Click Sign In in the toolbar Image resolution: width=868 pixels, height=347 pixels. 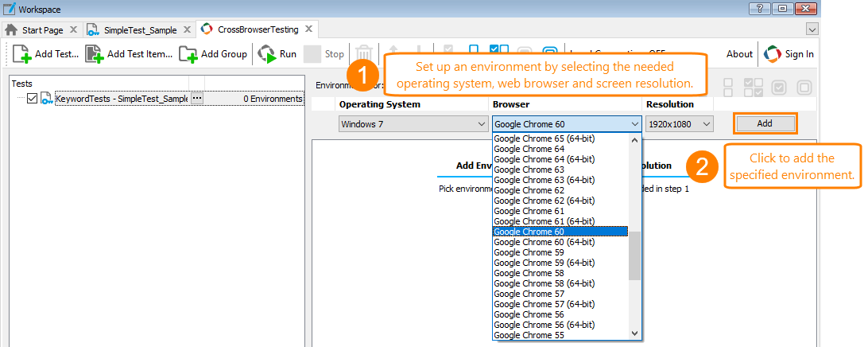tap(789, 54)
